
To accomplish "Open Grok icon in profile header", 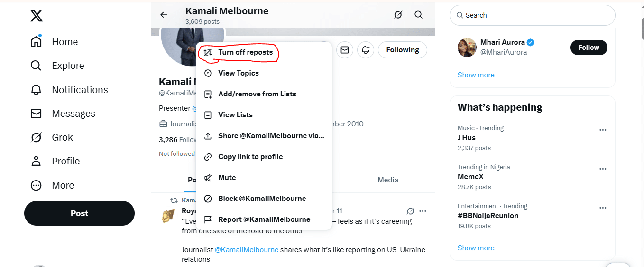I will (x=398, y=15).
